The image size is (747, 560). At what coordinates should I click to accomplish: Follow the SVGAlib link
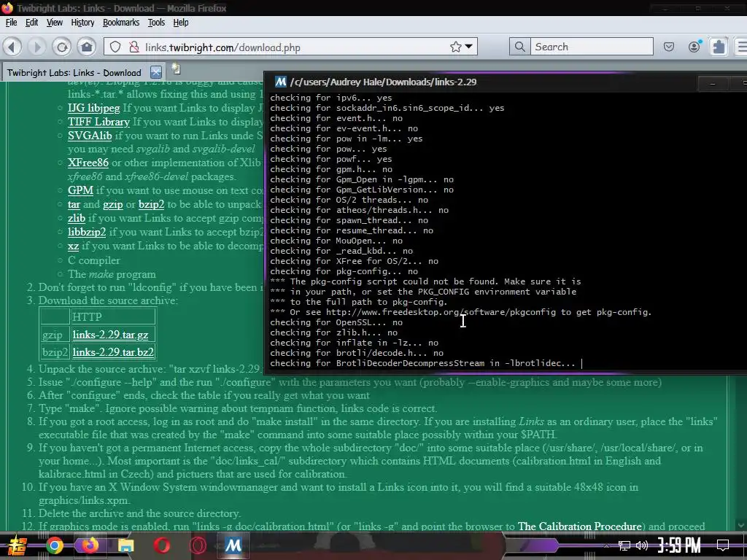pos(90,136)
